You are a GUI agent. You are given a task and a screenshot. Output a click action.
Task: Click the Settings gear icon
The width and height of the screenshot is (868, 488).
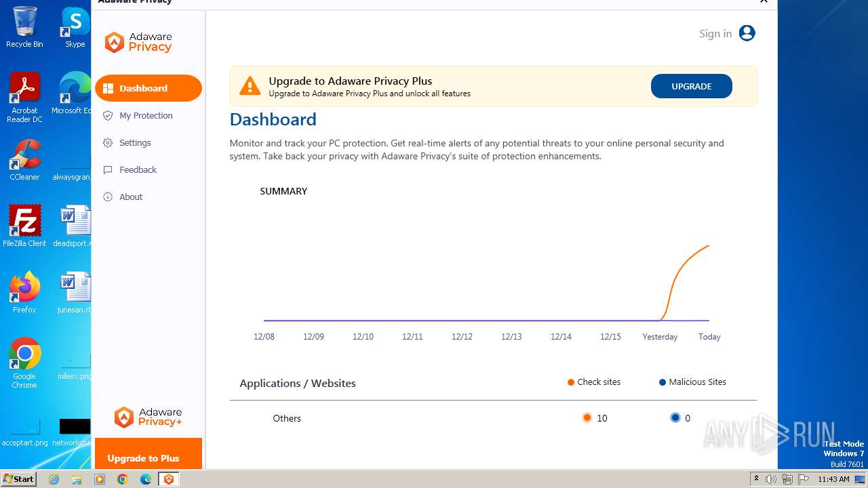[108, 142]
